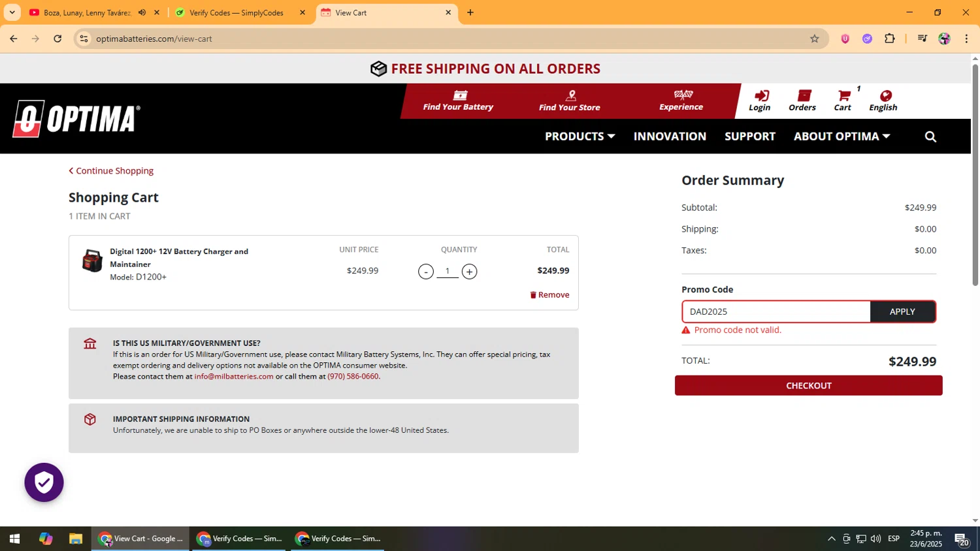980x551 pixels.
Task: Open File Explorer from taskbar
Action: [x=76, y=539]
